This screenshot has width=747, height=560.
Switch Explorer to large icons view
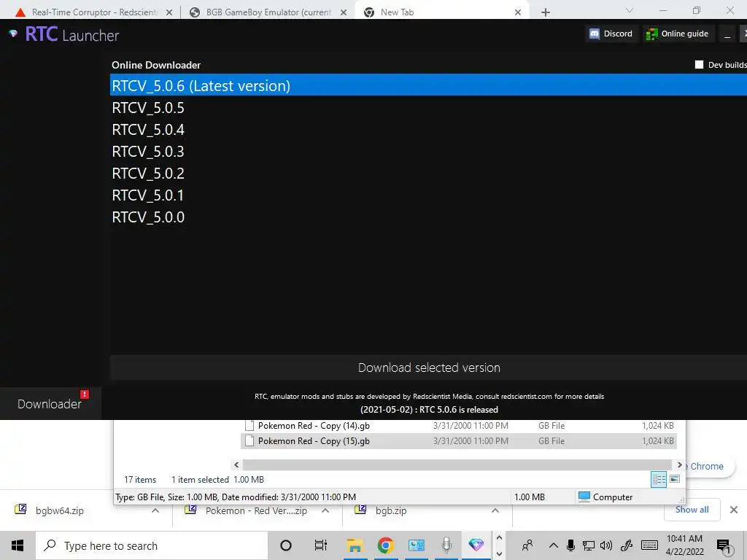675,479
